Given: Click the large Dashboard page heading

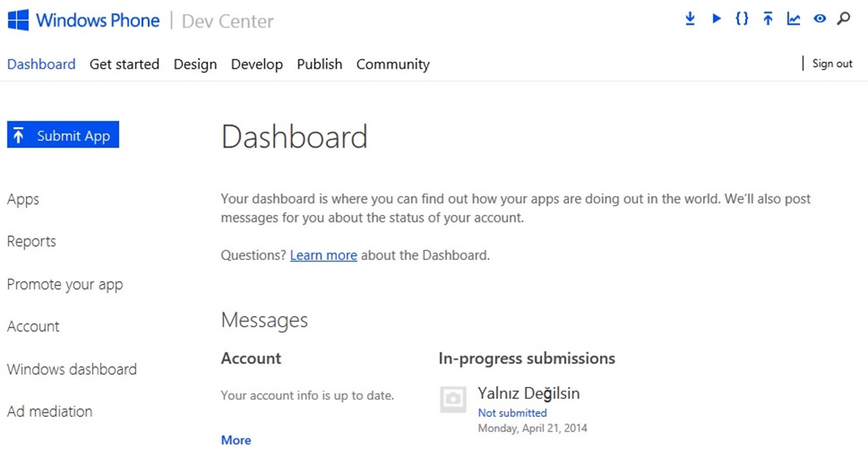Looking at the screenshot, I should 294,136.
